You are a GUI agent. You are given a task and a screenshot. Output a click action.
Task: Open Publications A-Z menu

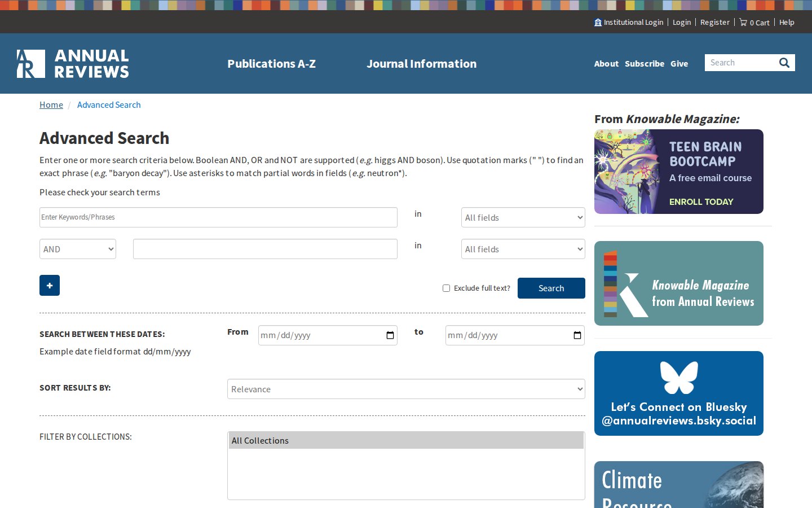point(271,64)
